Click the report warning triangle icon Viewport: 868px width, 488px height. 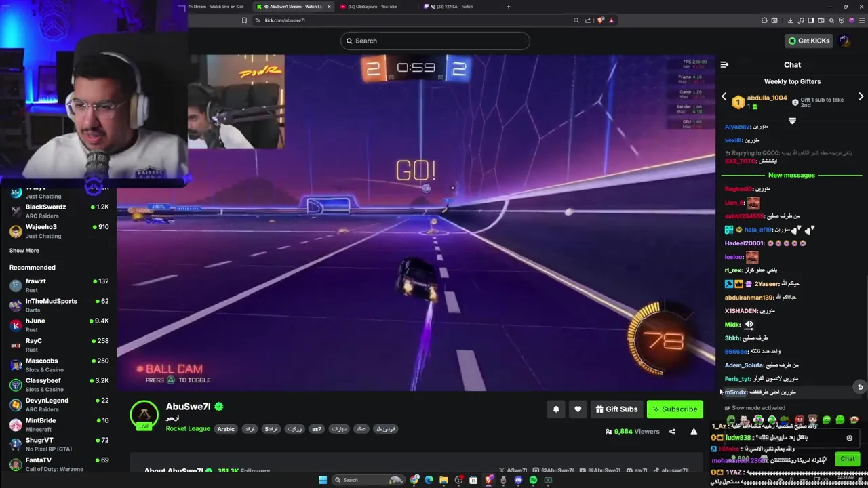[x=694, y=432]
